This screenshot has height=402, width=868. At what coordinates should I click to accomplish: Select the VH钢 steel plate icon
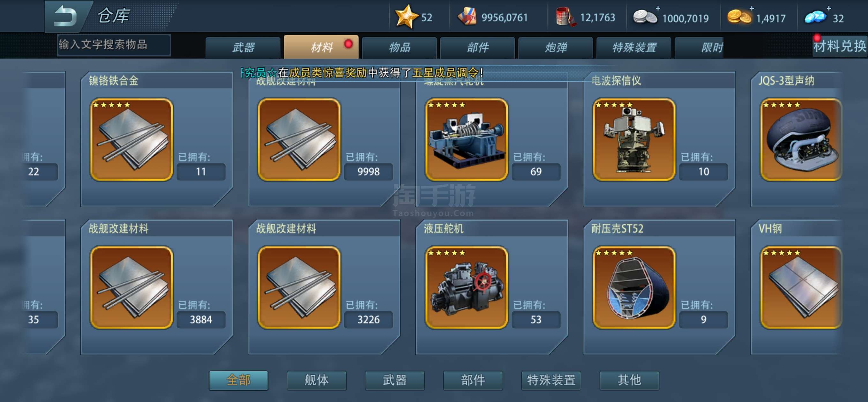801,287
